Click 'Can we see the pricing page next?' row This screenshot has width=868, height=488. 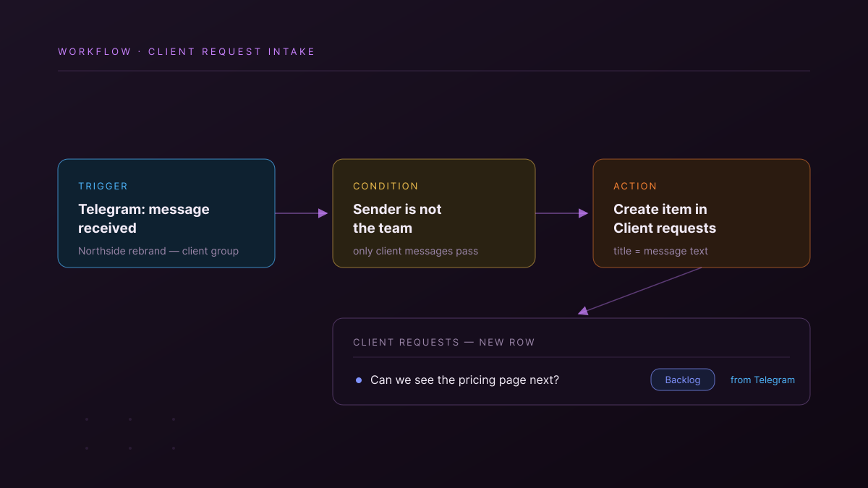(x=571, y=380)
